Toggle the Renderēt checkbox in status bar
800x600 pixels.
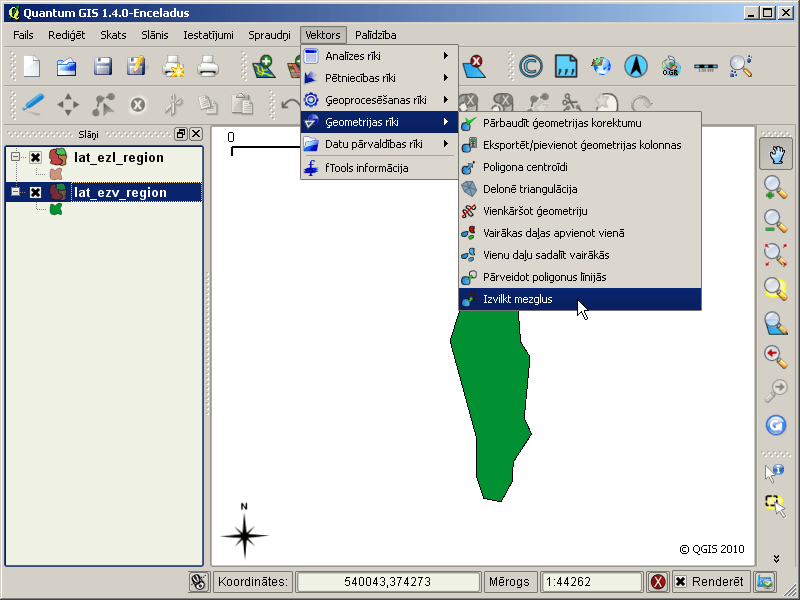tap(681, 582)
